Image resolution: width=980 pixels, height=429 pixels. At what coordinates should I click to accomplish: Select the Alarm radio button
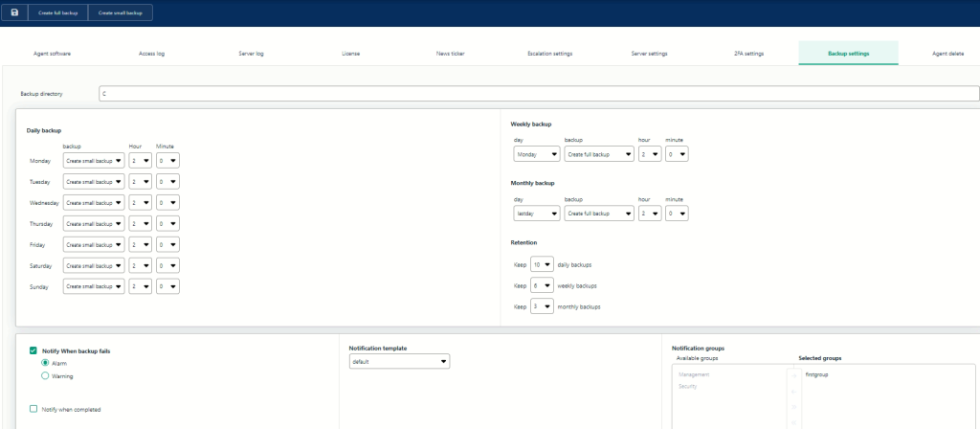(45, 363)
